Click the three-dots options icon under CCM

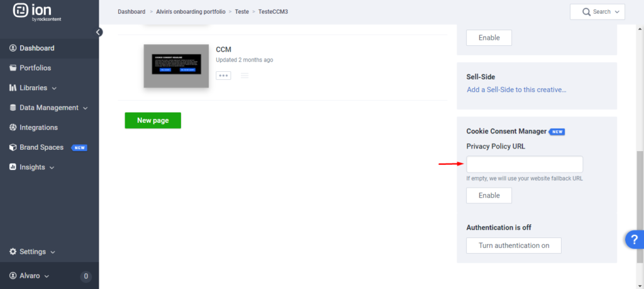click(x=223, y=75)
